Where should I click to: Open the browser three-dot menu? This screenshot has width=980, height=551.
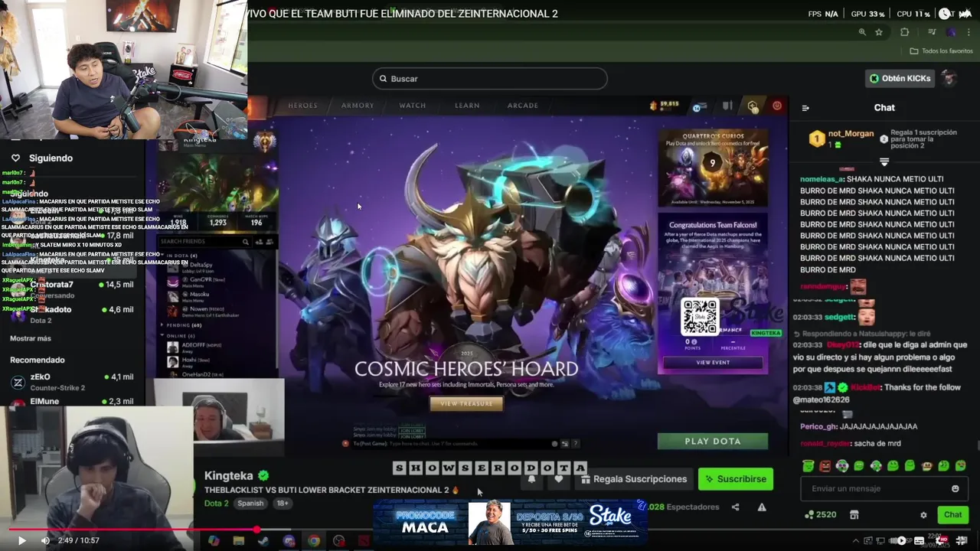969,32
